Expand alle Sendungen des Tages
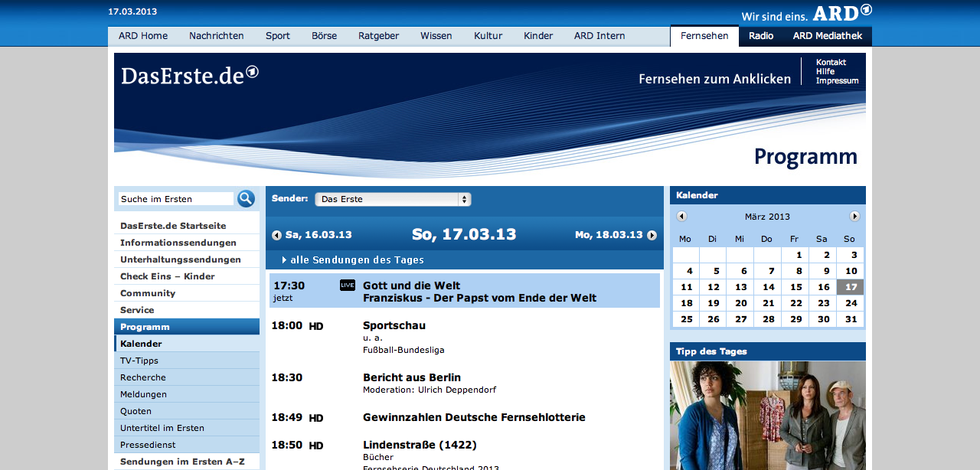 357,260
